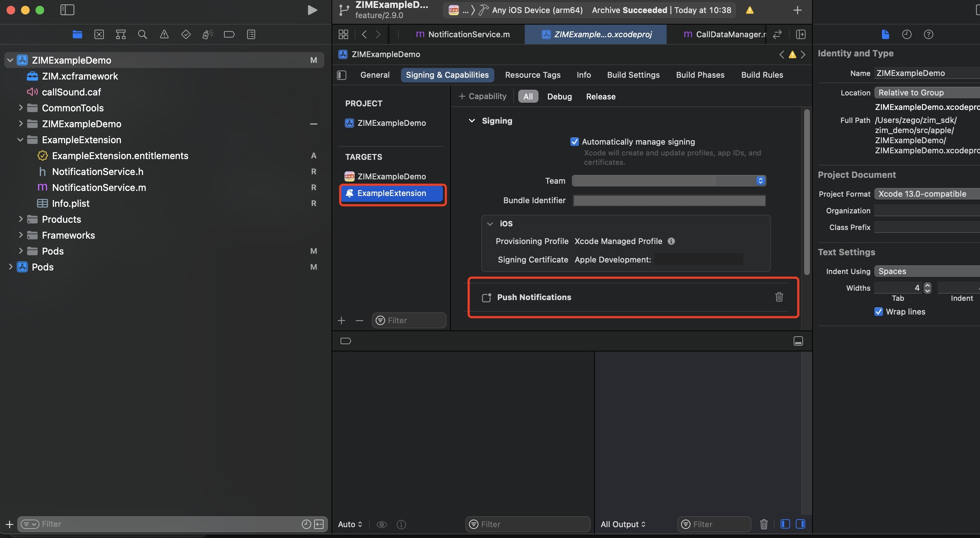This screenshot has width=980, height=538.
Task: Open the Find navigator magnifier icon
Action: click(x=142, y=35)
